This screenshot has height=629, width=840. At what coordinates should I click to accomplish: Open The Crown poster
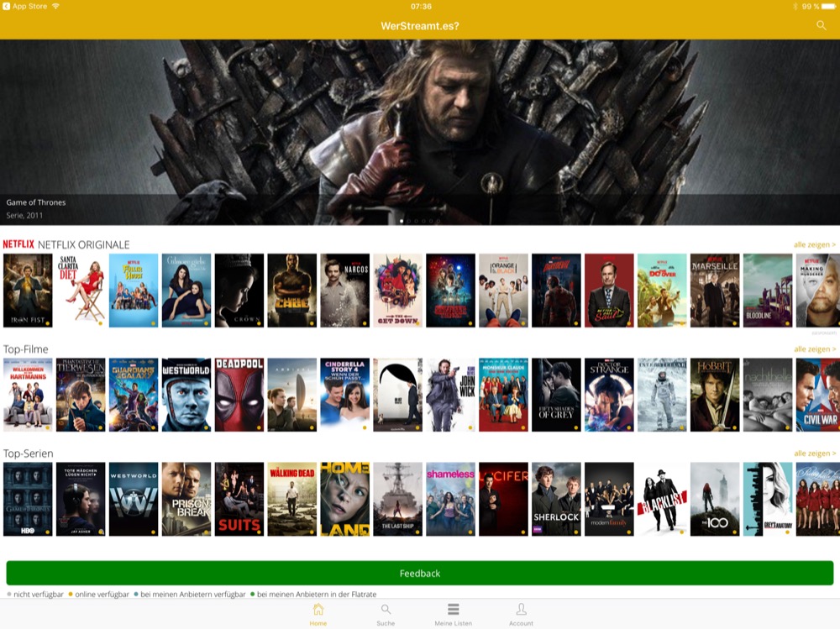coord(239,291)
